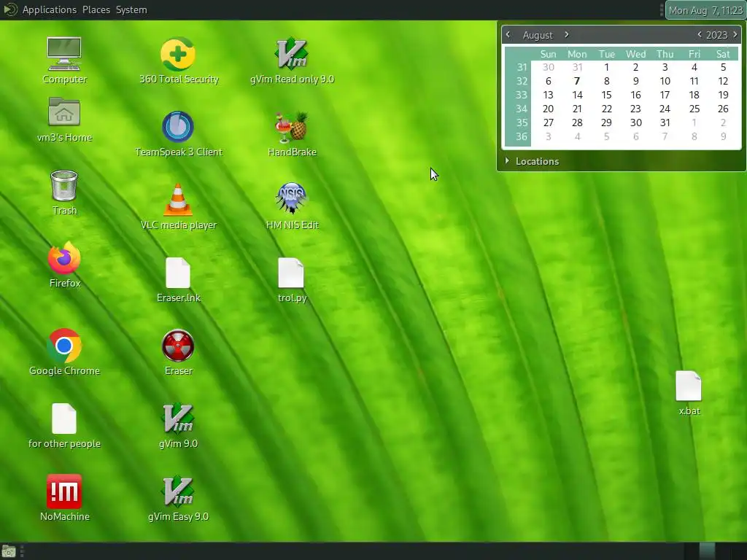
Task: Open the Places menu
Action: (x=96, y=9)
